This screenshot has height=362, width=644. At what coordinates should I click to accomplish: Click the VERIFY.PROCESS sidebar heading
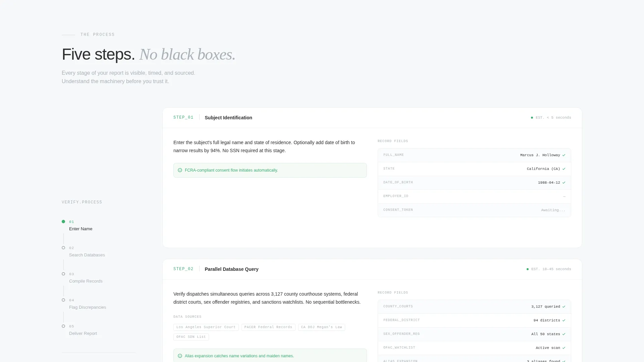point(82,202)
